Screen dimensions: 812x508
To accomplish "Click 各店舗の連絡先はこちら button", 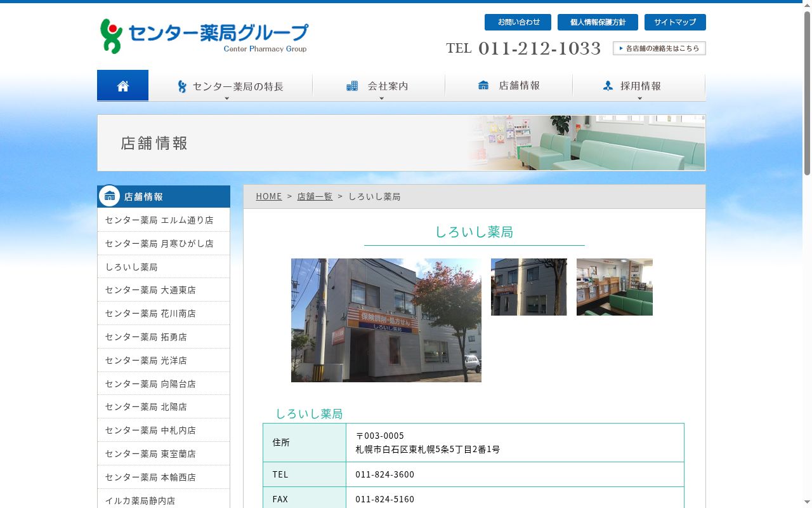I will [659, 48].
